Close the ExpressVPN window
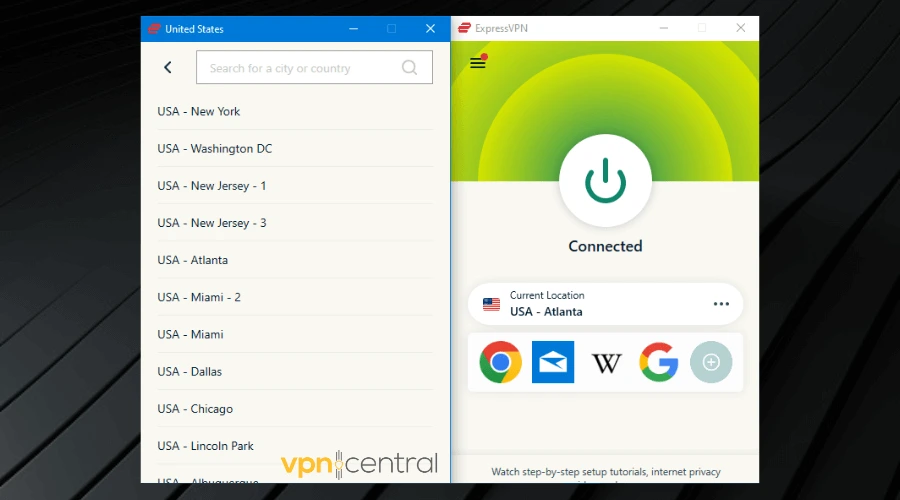This screenshot has width=900, height=500. tap(740, 28)
